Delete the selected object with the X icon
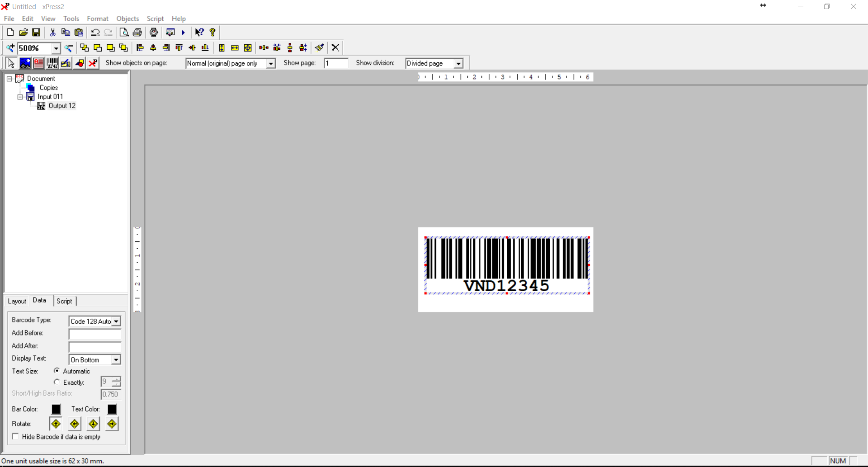 tap(335, 48)
